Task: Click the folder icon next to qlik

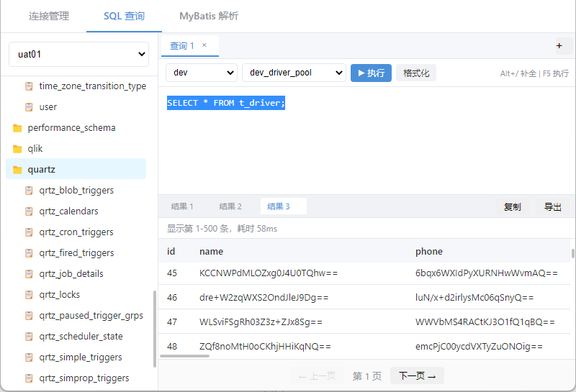Action: pos(18,149)
